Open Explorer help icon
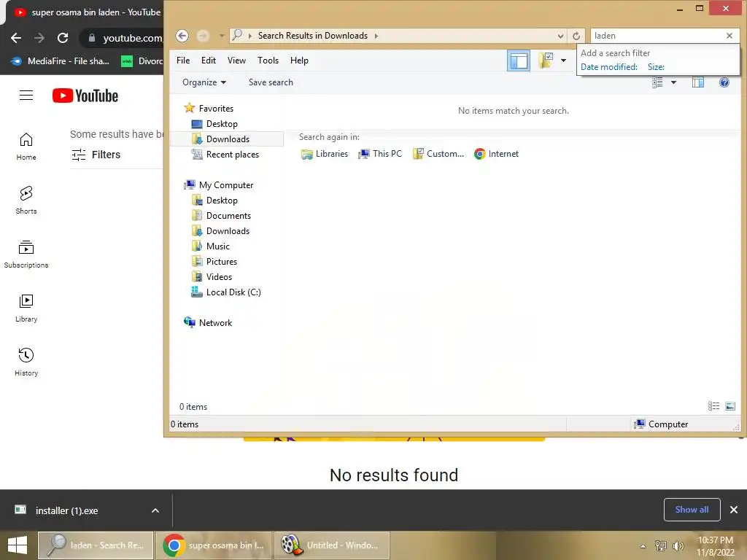747x560 pixels. [x=724, y=82]
